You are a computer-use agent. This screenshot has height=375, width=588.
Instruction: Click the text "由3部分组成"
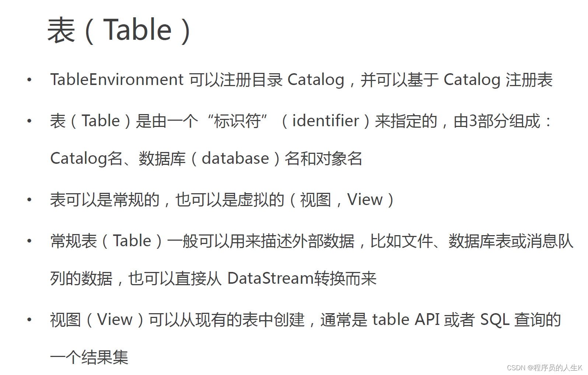point(497,121)
